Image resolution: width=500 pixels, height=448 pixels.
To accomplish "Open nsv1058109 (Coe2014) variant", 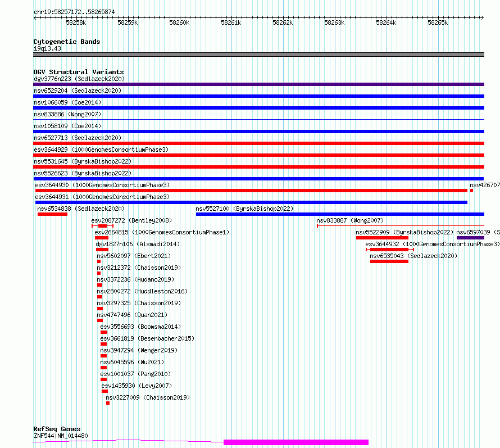I will click(x=67, y=126).
